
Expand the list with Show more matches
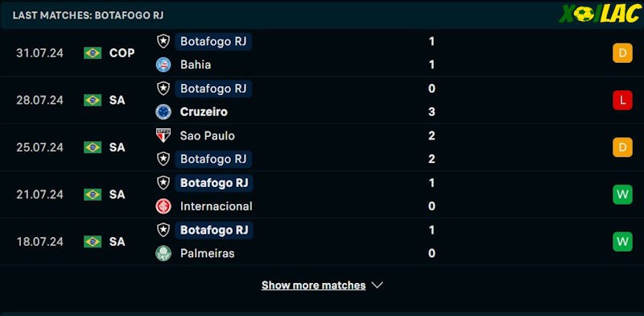tap(313, 285)
